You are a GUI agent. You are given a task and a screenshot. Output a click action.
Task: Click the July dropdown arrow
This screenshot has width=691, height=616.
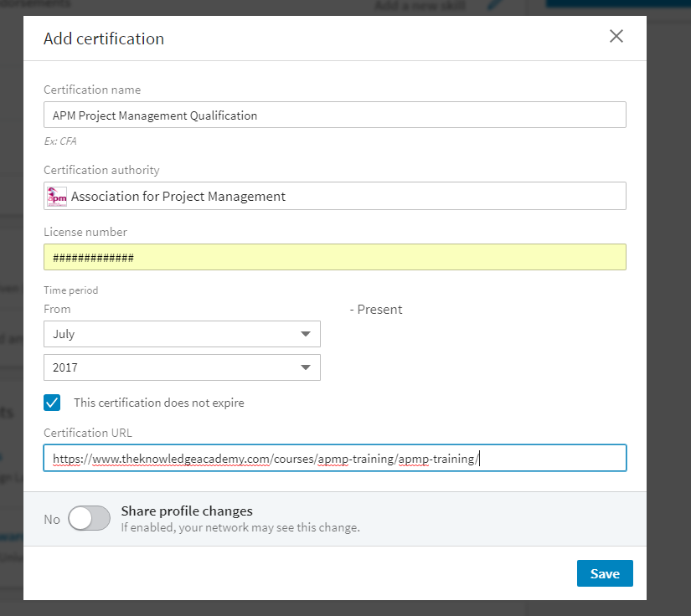(305, 335)
